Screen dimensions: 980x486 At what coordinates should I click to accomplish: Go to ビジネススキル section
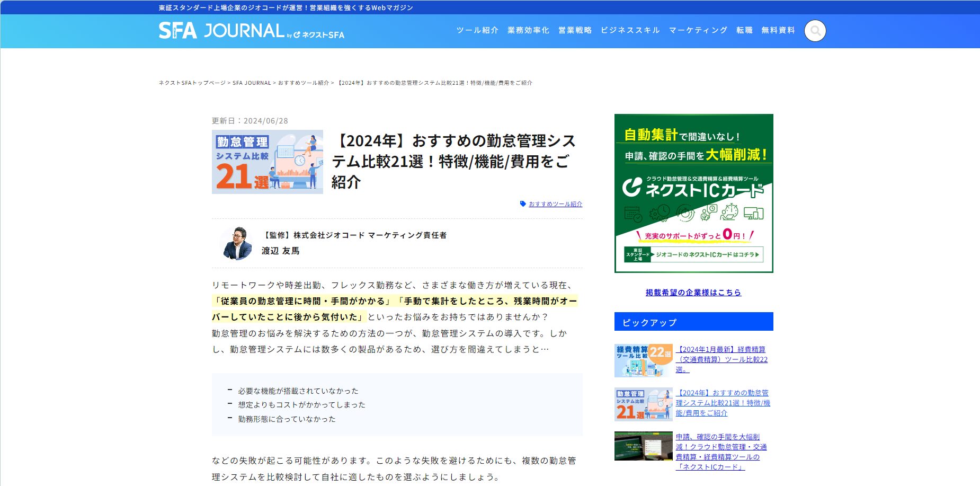[630, 30]
